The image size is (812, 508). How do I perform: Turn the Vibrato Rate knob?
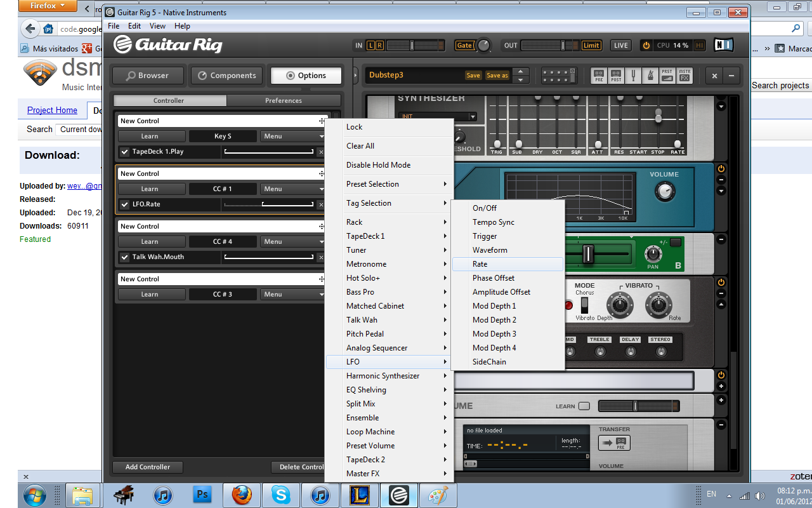tap(658, 305)
